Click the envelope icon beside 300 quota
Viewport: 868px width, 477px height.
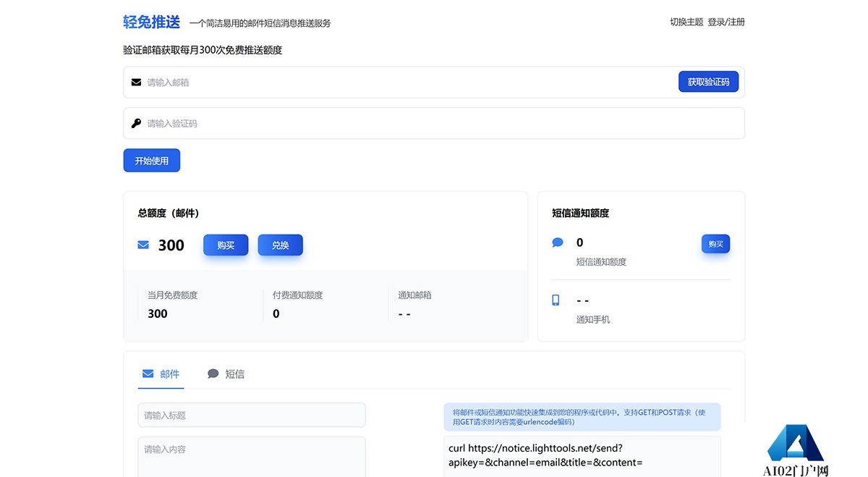(x=143, y=245)
